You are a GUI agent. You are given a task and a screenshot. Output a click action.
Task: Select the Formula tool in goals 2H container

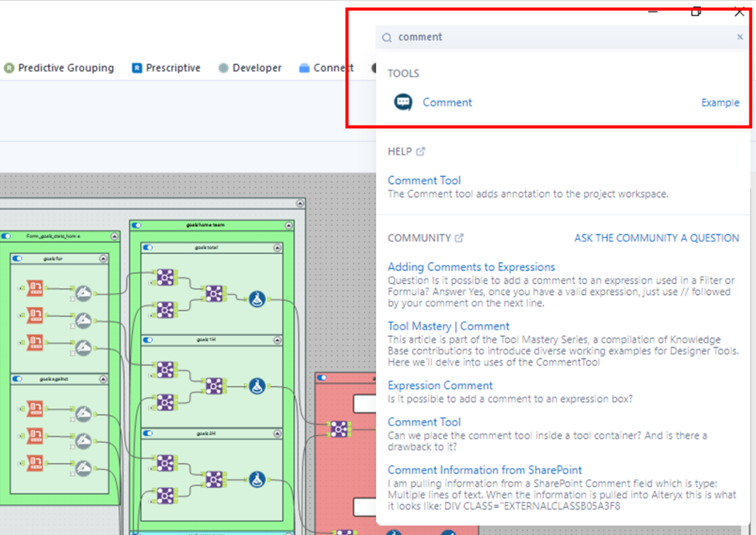coord(257,480)
